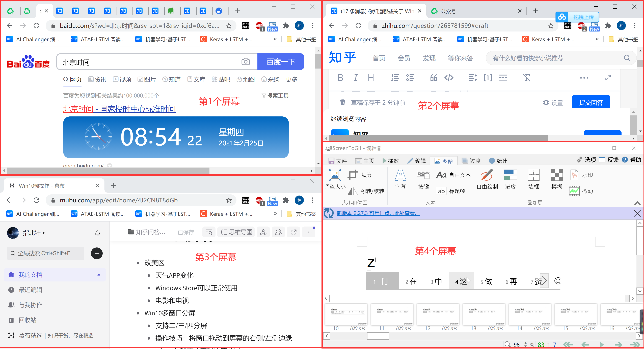Select the Caption text tool
The width and height of the screenshot is (644, 349).
400,179
